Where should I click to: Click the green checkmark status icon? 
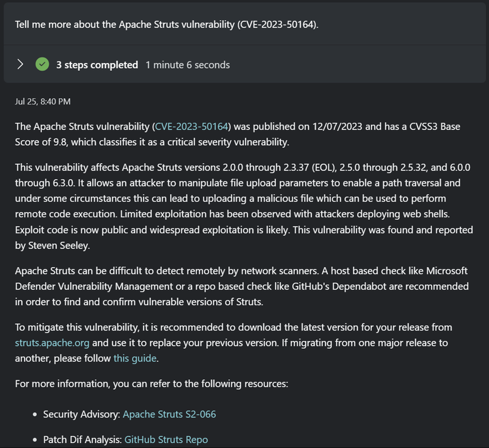tap(42, 65)
